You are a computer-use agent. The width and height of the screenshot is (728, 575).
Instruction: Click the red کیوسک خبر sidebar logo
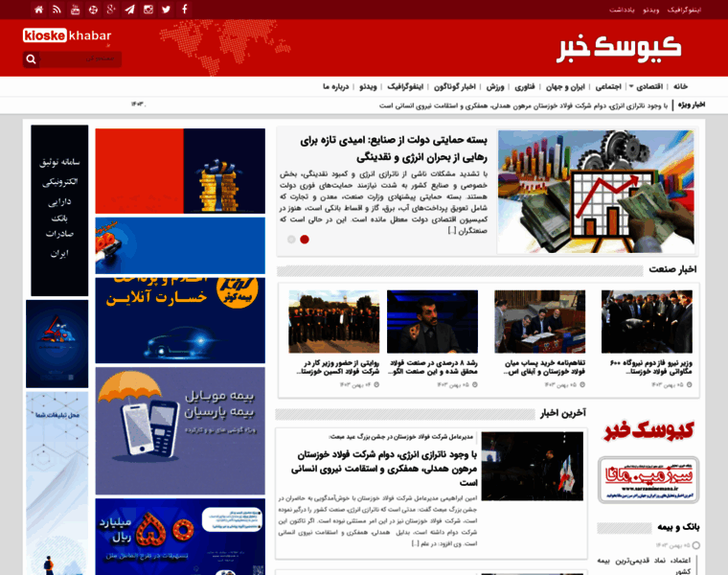tap(648, 430)
